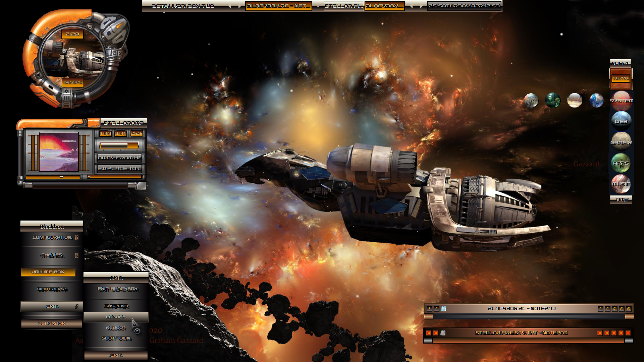Select Logoff in the Exit menu

[x=116, y=317]
